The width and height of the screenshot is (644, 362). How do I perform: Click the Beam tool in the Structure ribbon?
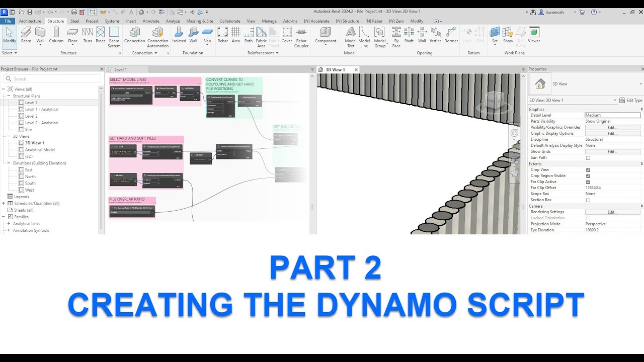26,35
